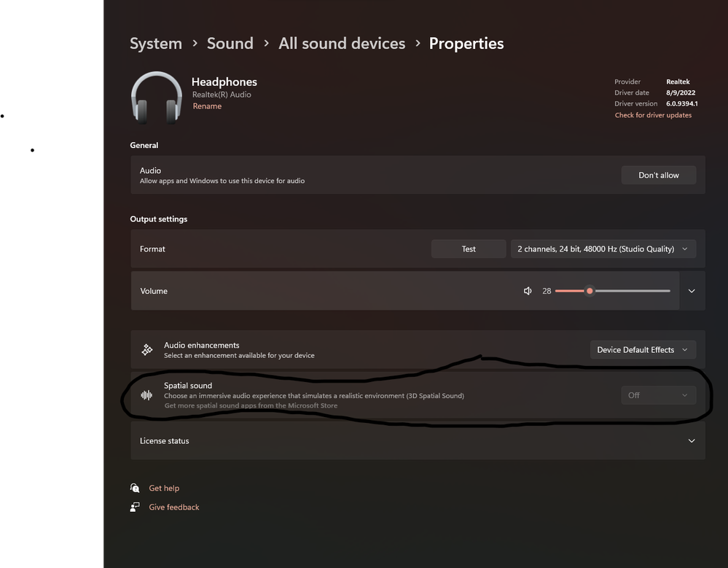Viewport: 728px width, 568px height.
Task: Click the Get help question icon
Action: 135,487
